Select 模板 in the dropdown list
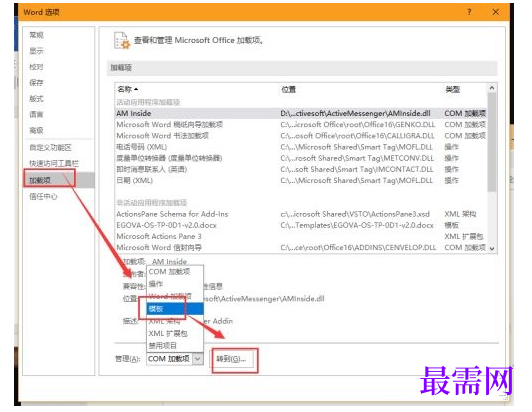The width and height of the screenshot is (532, 412). [x=175, y=308]
